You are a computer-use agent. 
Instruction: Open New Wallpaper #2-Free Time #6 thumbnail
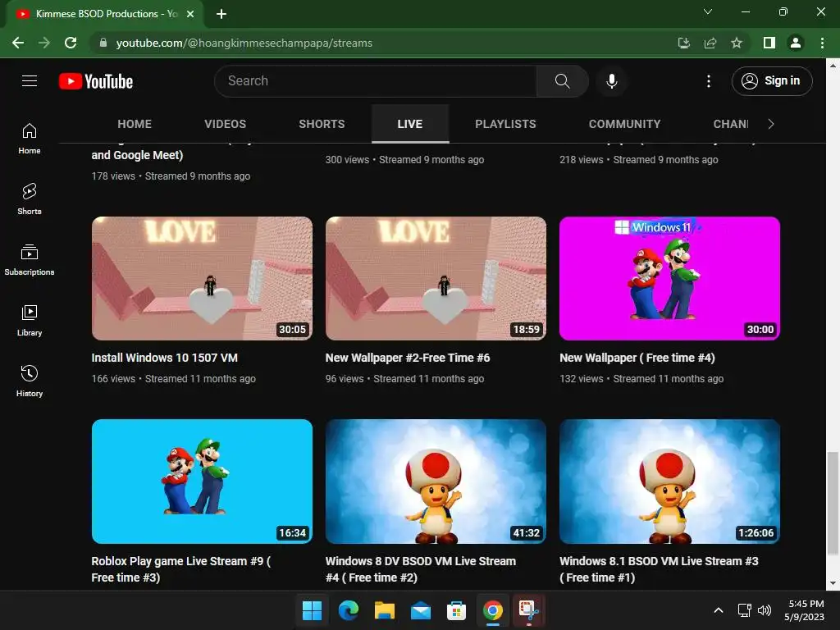click(436, 278)
